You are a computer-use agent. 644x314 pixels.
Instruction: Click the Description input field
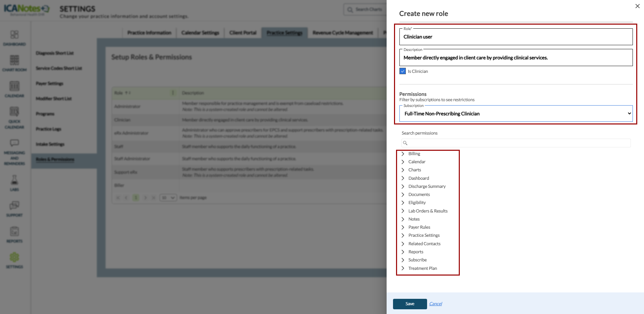click(x=516, y=58)
